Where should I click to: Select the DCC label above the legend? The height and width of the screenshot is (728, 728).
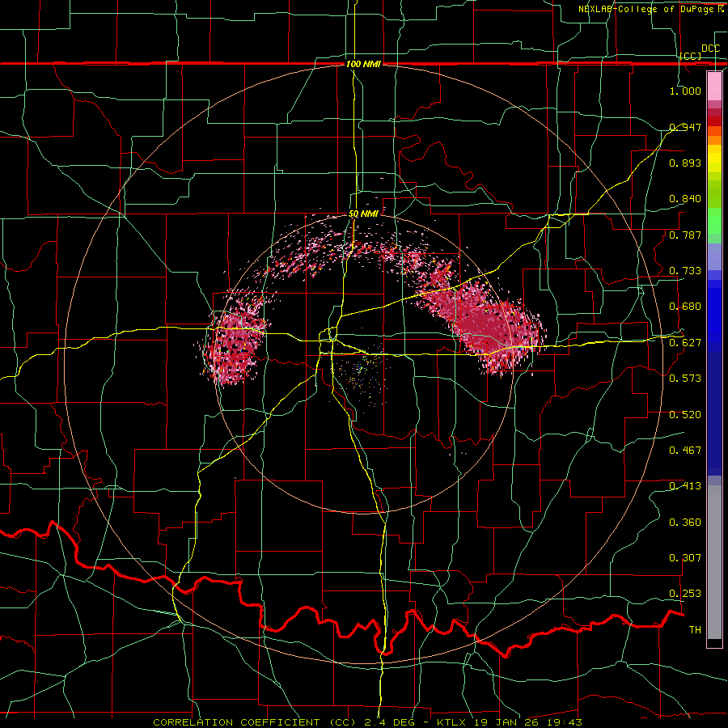(x=710, y=49)
